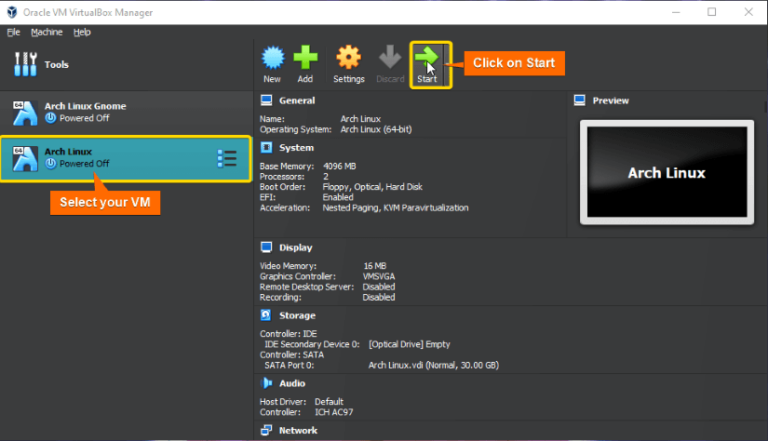This screenshot has height=441, width=768.
Task: Click the Arch Linux Gnome VM icon
Action: click(25, 111)
